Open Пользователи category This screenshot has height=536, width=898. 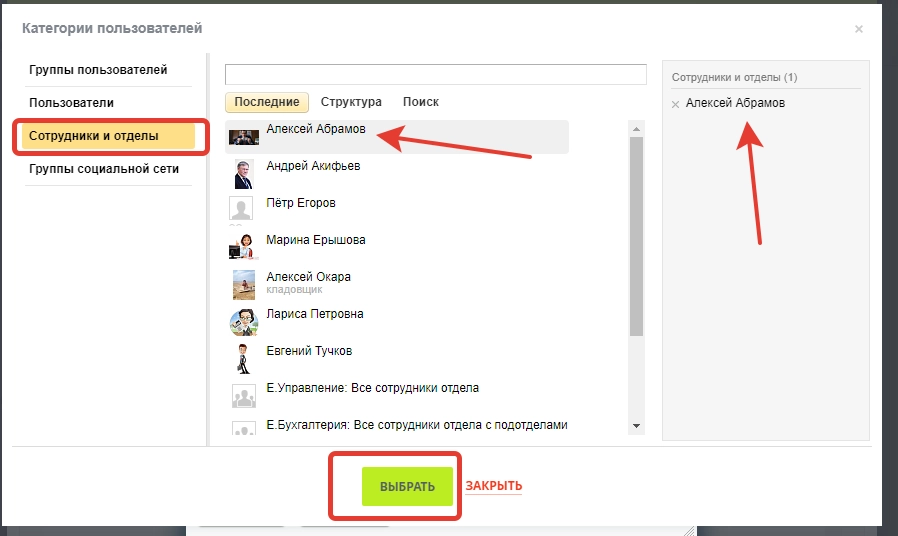click(x=72, y=103)
